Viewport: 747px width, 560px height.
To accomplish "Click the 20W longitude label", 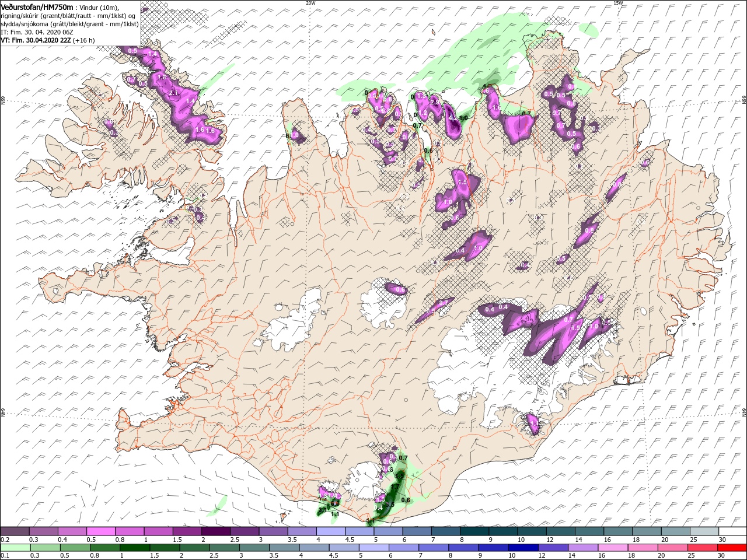I will (x=310, y=3).
